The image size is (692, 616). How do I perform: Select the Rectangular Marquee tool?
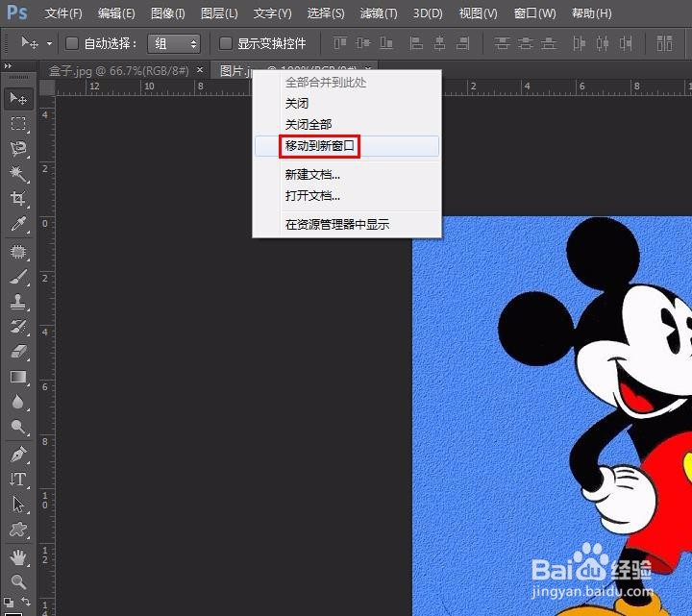pyautogui.click(x=18, y=124)
